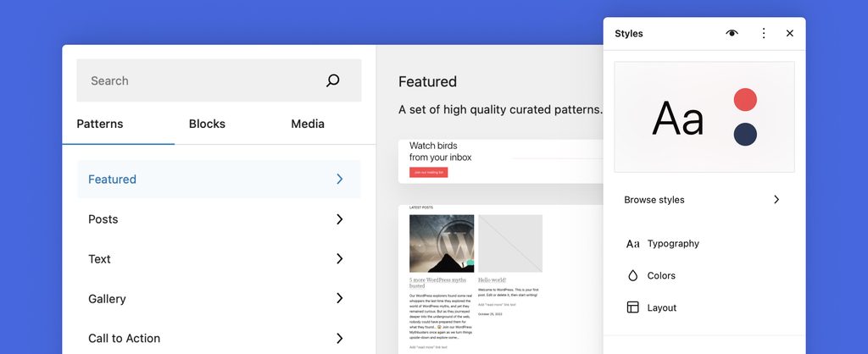
Task: Click the navy color dot in style preview
Action: click(x=745, y=135)
